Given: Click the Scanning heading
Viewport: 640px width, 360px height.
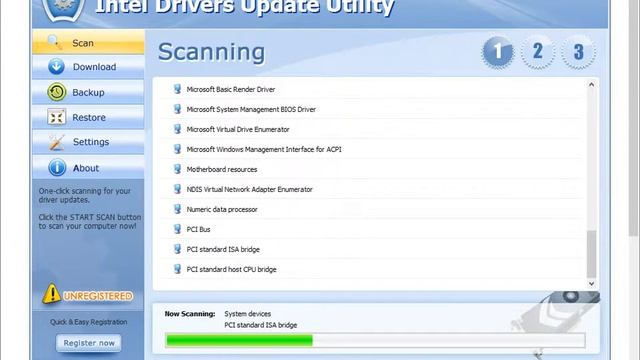Looking at the screenshot, I should pos(211,52).
